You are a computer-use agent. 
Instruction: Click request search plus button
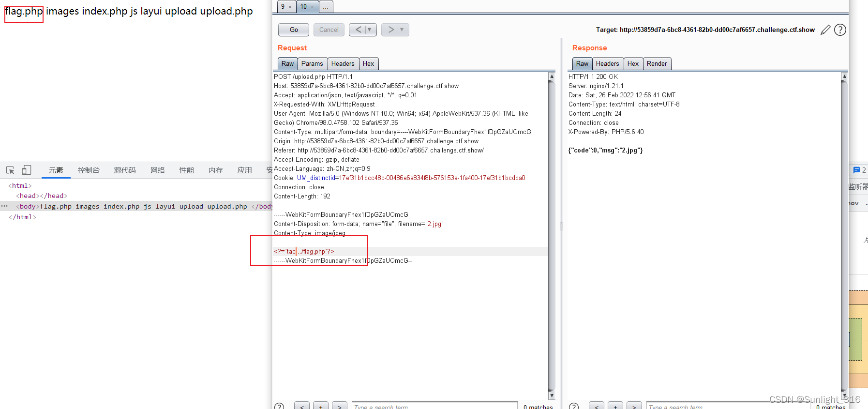coord(321,406)
